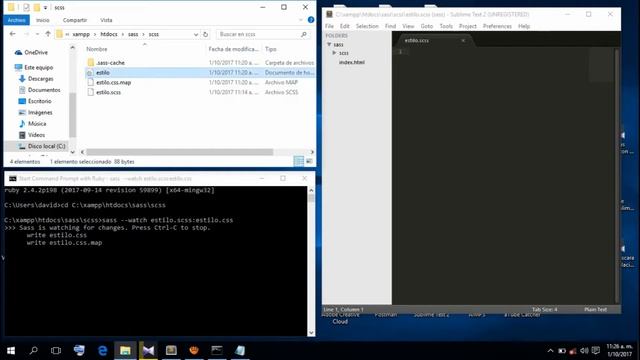This screenshot has width=640, height=360.
Task: Open the Windows Start menu
Action: (x=11, y=351)
